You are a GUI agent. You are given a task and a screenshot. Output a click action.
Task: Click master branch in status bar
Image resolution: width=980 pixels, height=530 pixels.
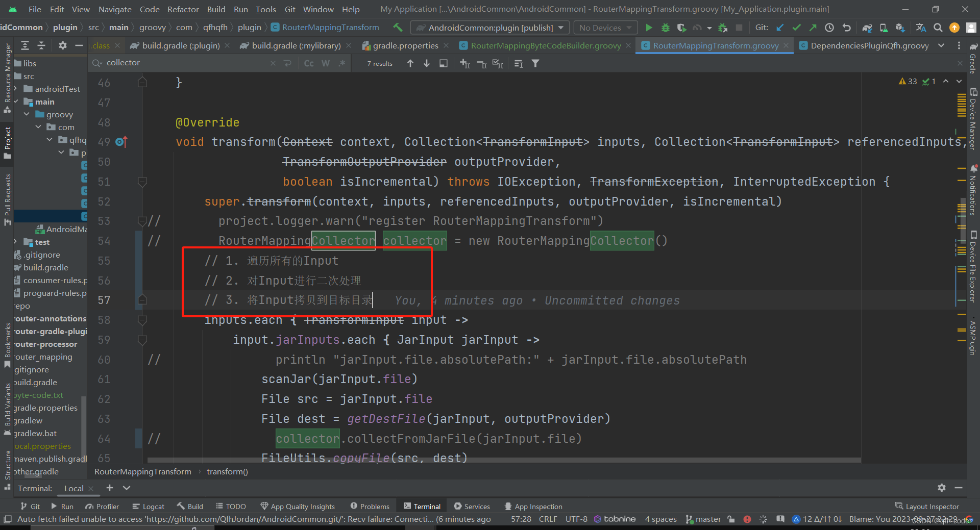[703, 519]
